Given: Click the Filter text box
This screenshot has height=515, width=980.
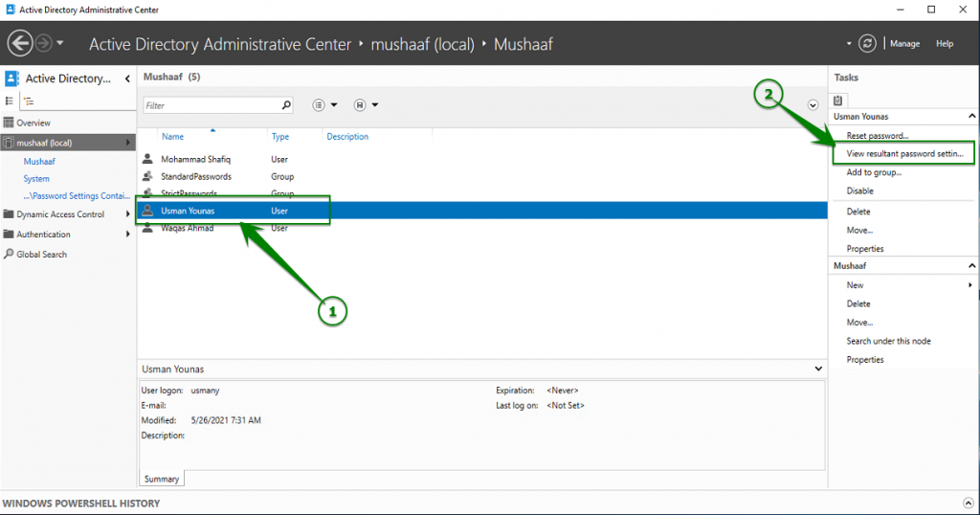Looking at the screenshot, I should (x=211, y=105).
